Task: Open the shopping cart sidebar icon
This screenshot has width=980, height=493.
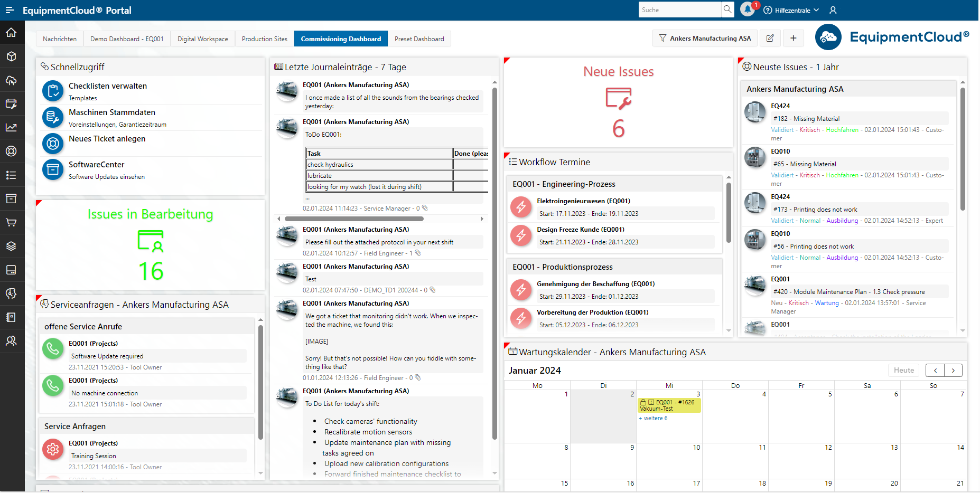Action: pos(11,222)
